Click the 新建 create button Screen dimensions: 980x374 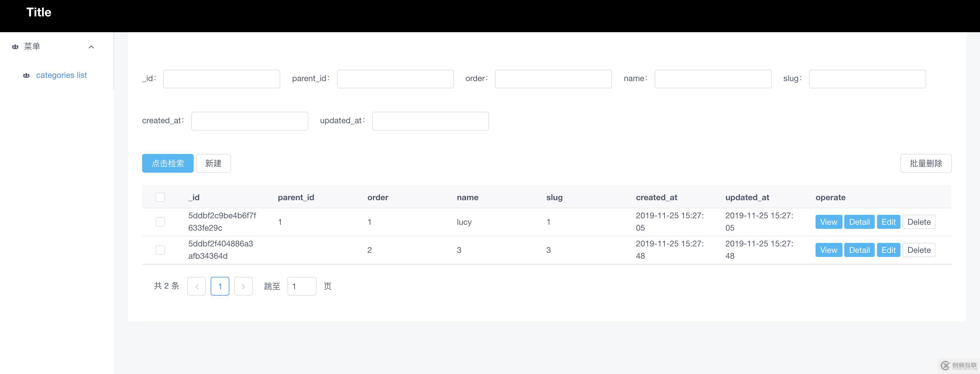tap(213, 163)
